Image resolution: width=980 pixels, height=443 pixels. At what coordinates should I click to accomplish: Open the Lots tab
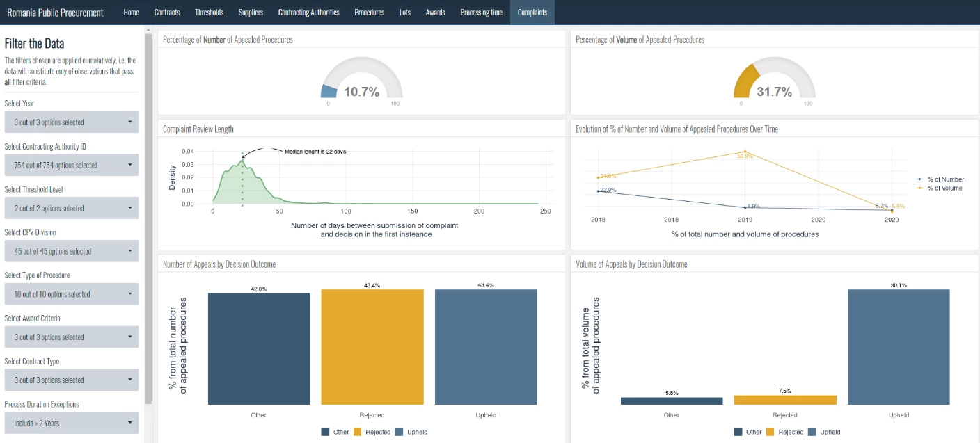pyautogui.click(x=405, y=13)
